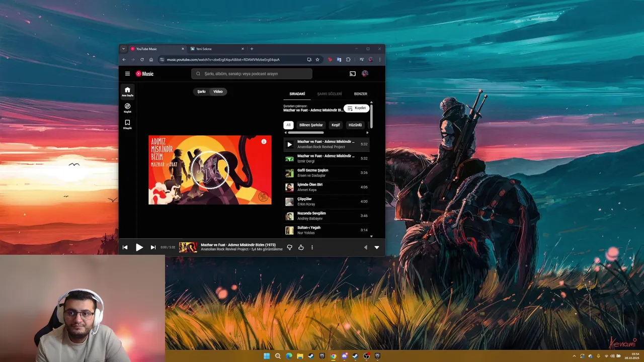Select the Bilinen Şarkılar filter chip
Viewport: 644px width, 362px height.
coord(311,125)
